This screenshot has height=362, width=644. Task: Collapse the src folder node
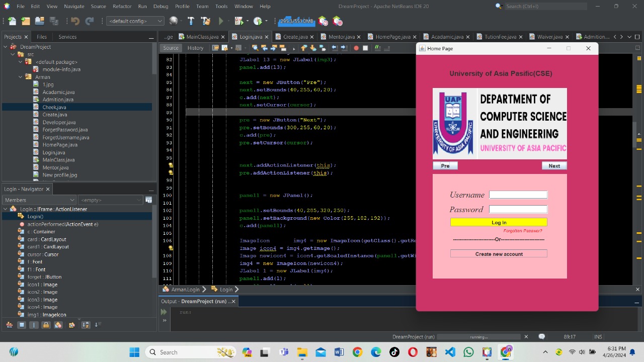point(13,54)
